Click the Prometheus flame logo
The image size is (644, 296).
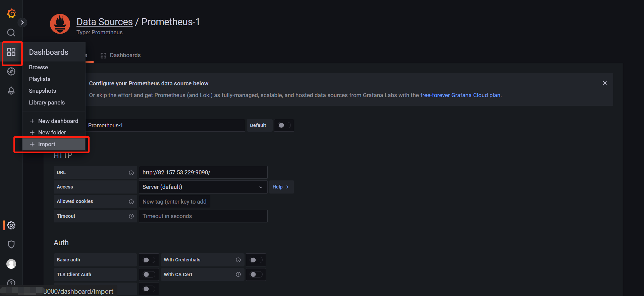pos(60,24)
